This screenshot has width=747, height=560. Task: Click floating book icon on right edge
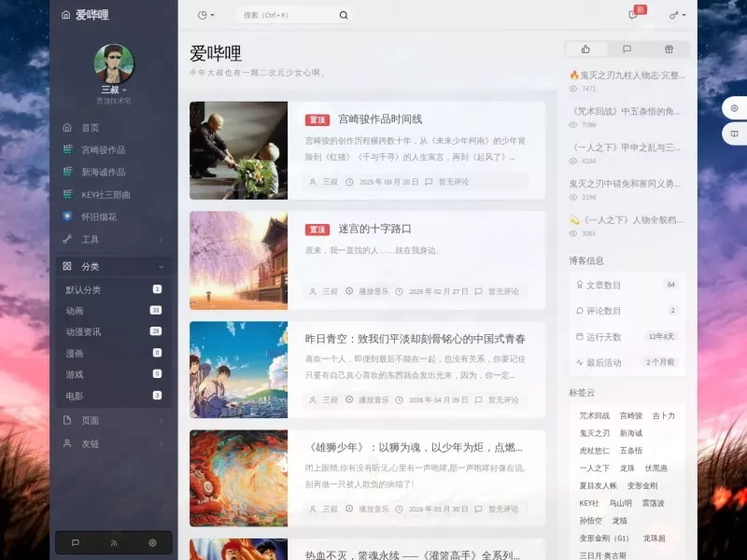pyautogui.click(x=734, y=133)
